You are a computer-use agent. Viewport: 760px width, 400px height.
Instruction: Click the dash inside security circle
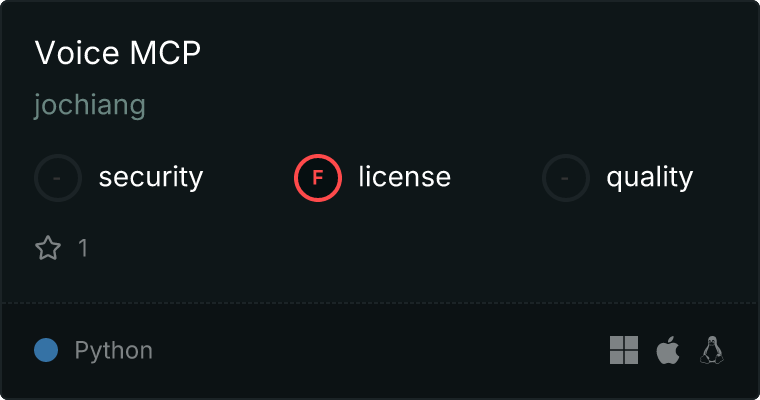click(57, 178)
